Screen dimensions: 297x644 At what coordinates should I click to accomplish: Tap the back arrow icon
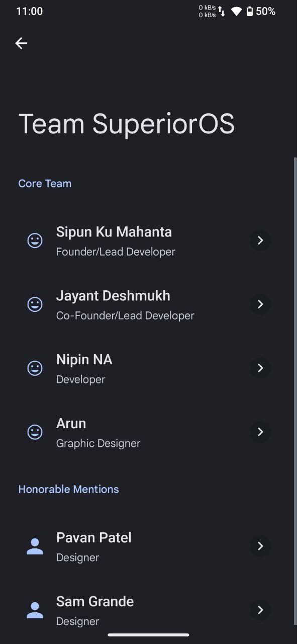[x=21, y=43]
